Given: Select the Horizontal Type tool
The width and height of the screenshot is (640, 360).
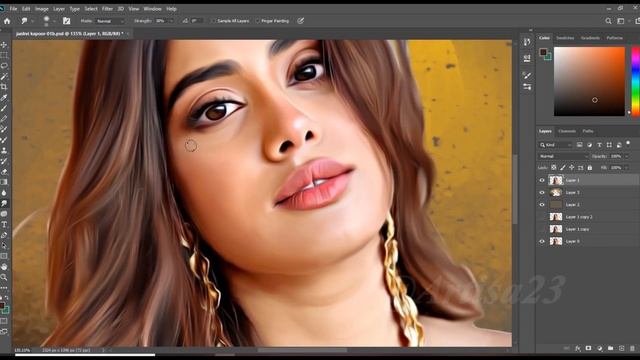Looking at the screenshot, I should (x=4, y=224).
